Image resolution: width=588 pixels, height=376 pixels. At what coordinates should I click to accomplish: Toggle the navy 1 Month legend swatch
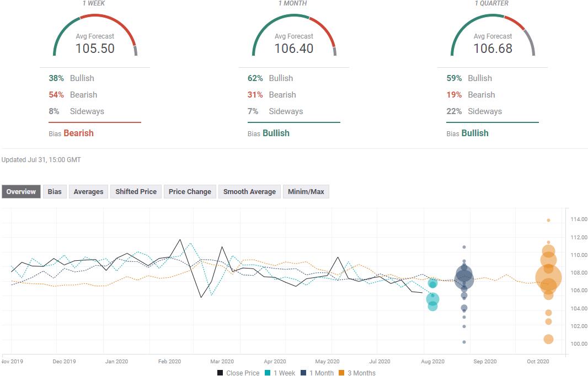[x=303, y=373]
